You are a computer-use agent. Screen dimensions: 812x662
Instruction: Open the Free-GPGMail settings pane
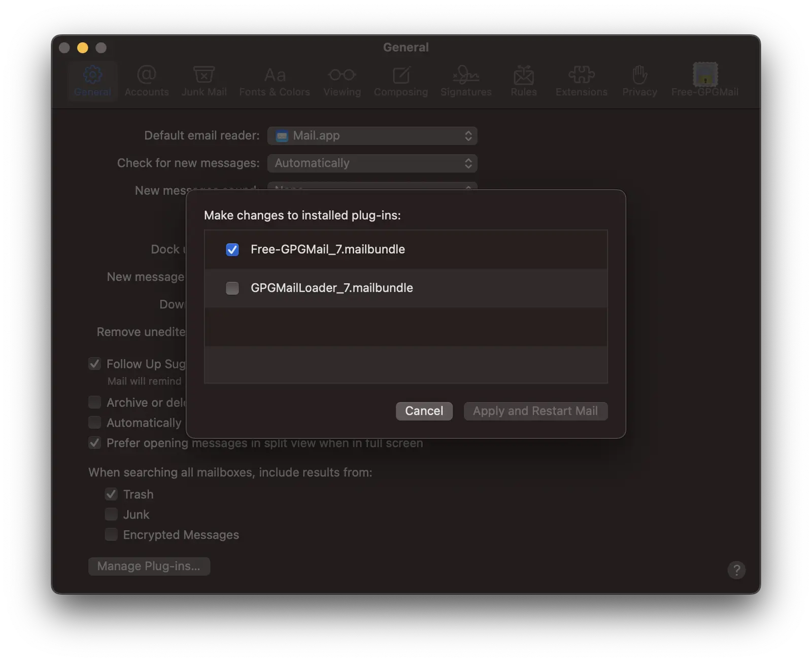[704, 80]
